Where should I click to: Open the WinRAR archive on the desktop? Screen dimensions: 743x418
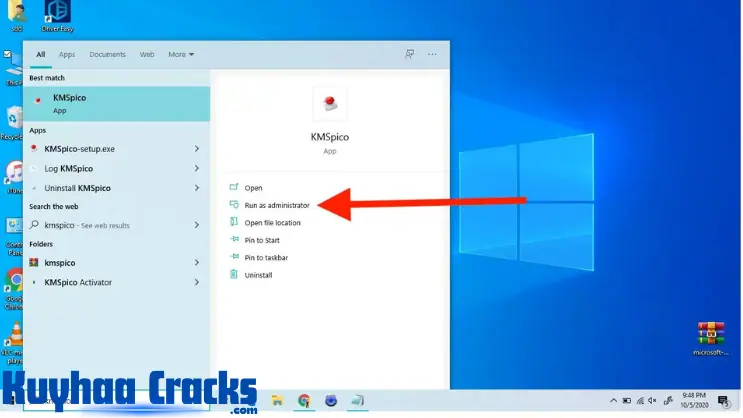tap(709, 334)
